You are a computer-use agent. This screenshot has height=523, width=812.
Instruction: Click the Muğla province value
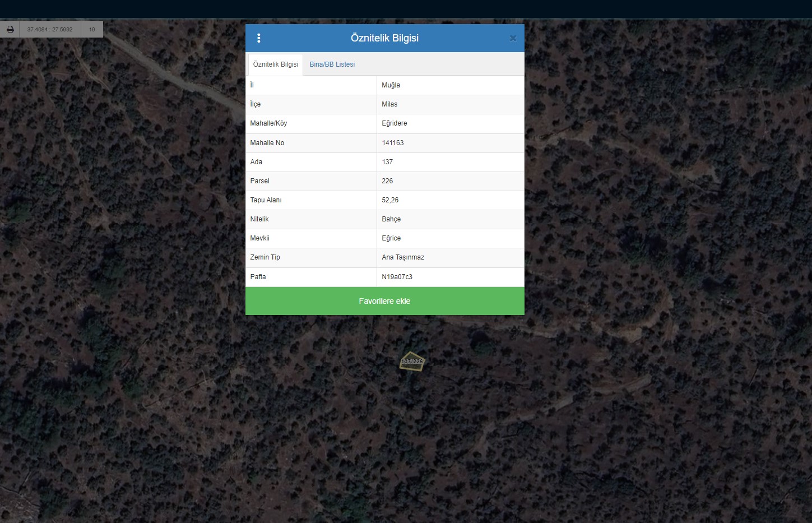click(391, 85)
